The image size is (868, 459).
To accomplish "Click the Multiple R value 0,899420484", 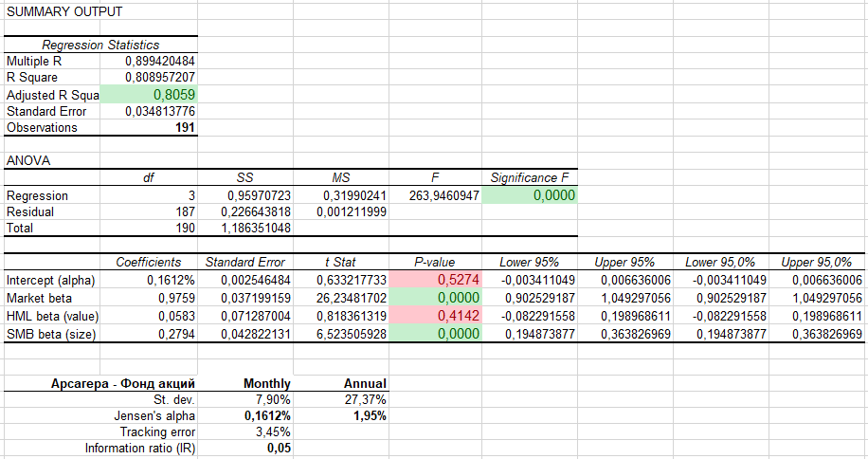I will (160, 61).
